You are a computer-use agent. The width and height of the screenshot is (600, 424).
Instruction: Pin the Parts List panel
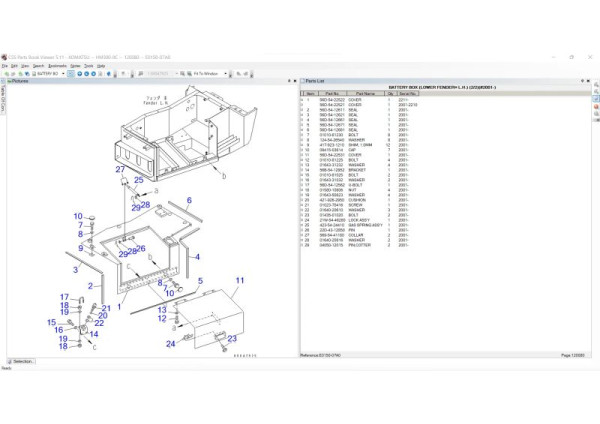click(x=582, y=82)
